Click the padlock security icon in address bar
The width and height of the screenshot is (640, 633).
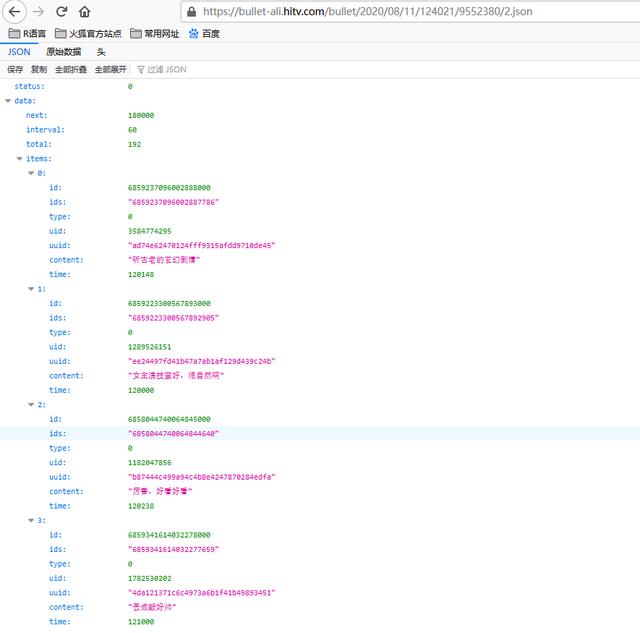tap(191, 12)
